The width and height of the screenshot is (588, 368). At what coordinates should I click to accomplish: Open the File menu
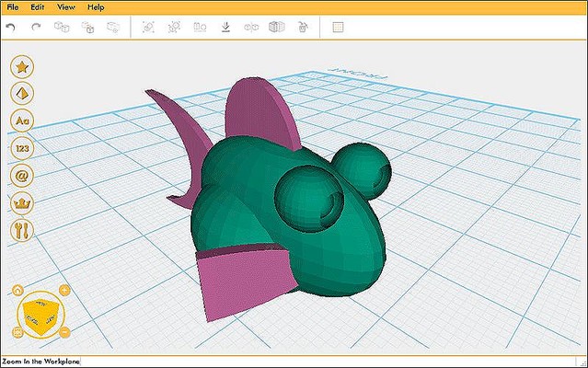coord(13,7)
